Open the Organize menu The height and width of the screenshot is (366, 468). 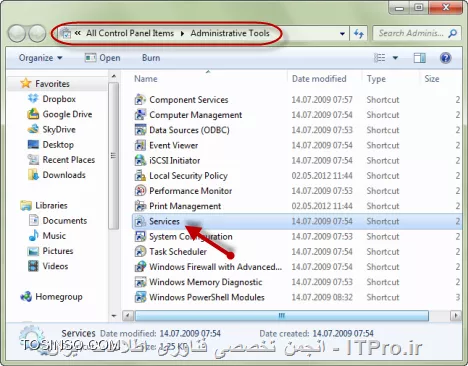click(40, 58)
